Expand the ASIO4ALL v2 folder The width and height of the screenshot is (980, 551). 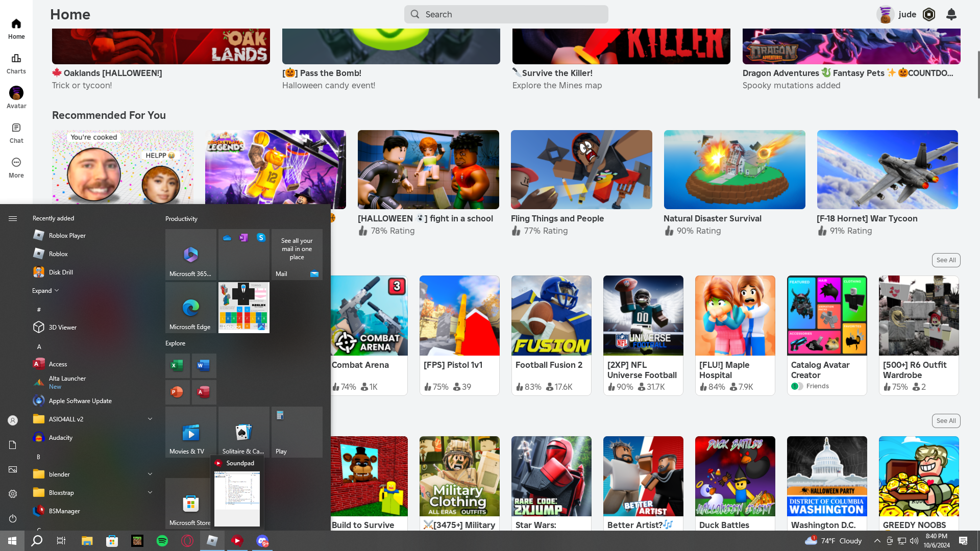(150, 419)
